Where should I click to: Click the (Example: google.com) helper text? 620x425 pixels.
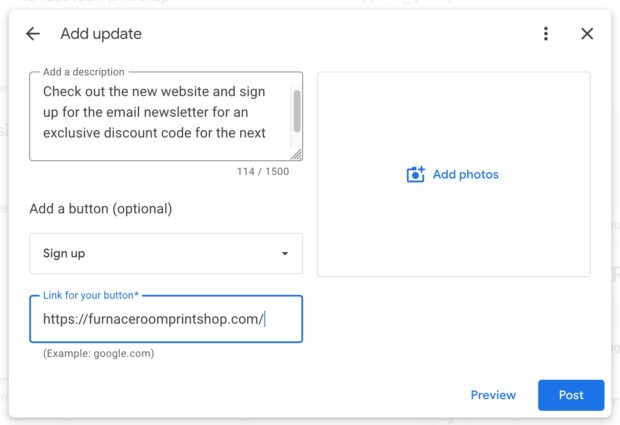pyautogui.click(x=98, y=353)
